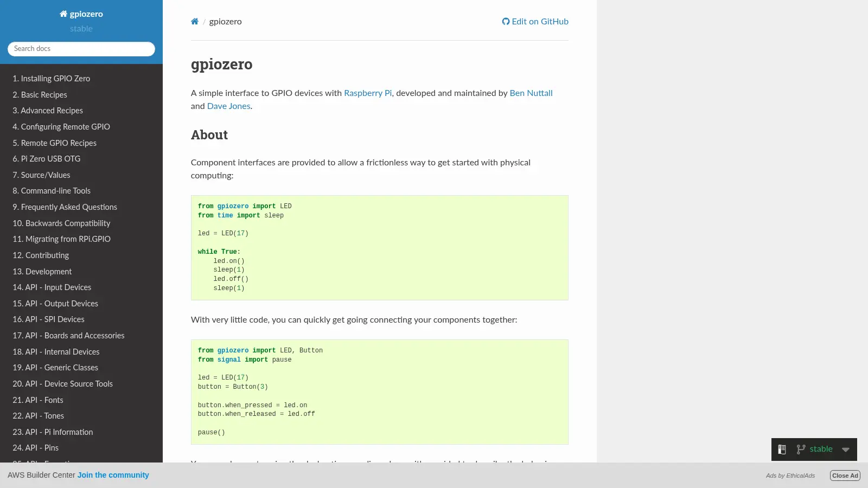
Task: Open 5. Remote GPIO Recipes section
Action: click(x=81, y=143)
